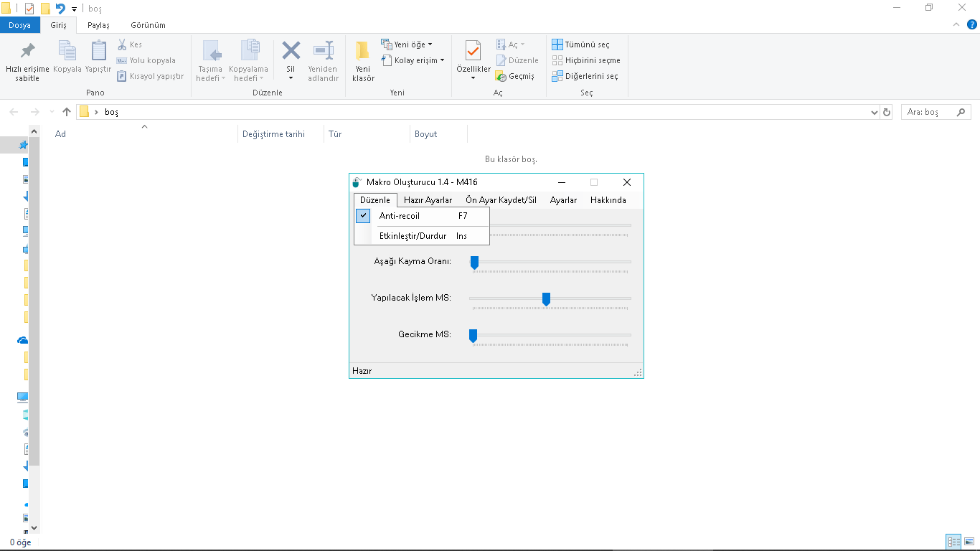
Task: Click the Giriş ribbon tab
Action: pos(58,25)
